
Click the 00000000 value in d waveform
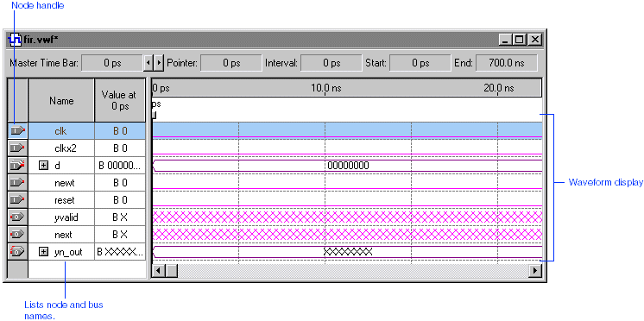tap(348, 166)
